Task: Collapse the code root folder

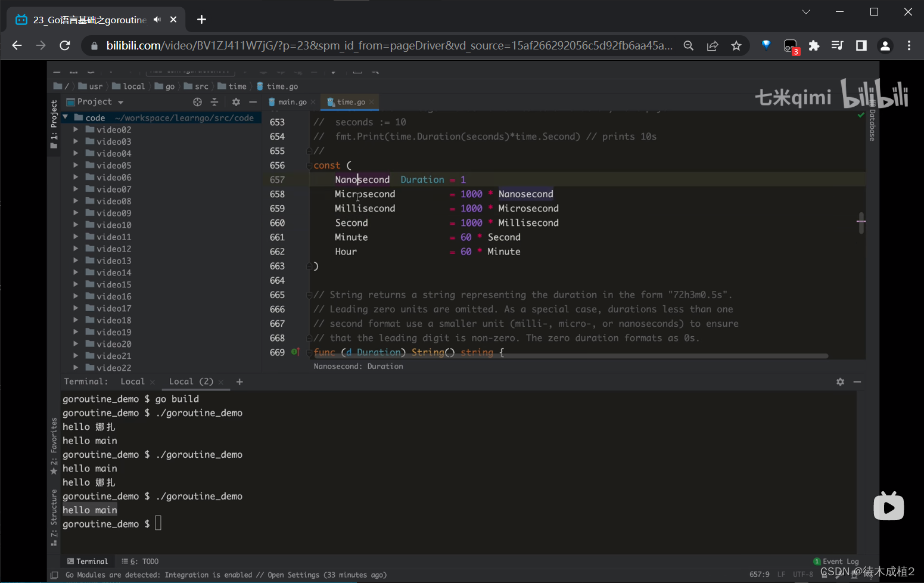Action: point(66,117)
